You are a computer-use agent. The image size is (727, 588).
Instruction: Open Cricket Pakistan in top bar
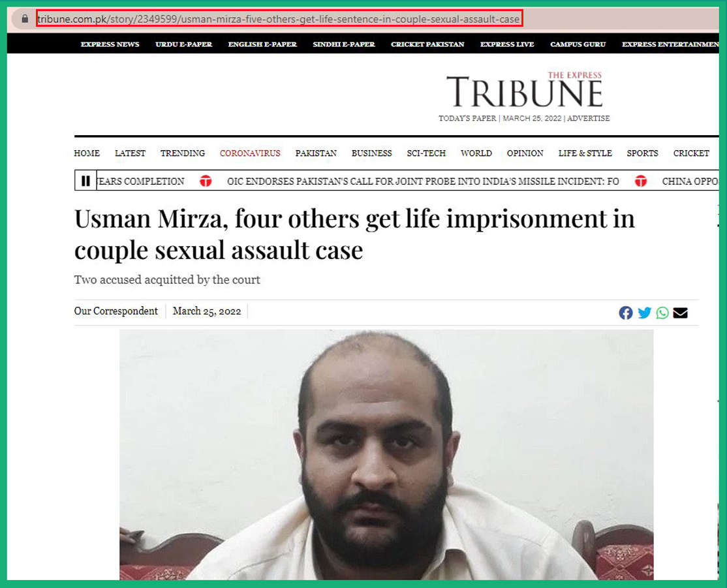427,44
